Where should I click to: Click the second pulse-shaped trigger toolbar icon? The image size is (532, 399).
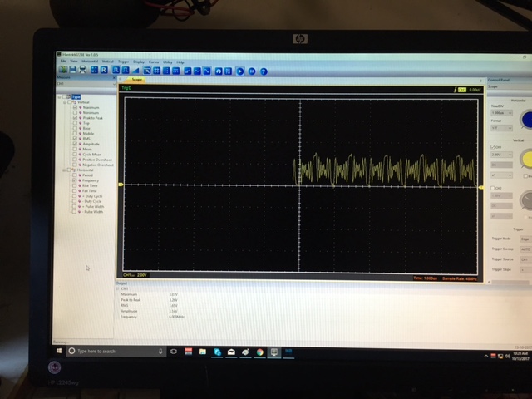126,70
